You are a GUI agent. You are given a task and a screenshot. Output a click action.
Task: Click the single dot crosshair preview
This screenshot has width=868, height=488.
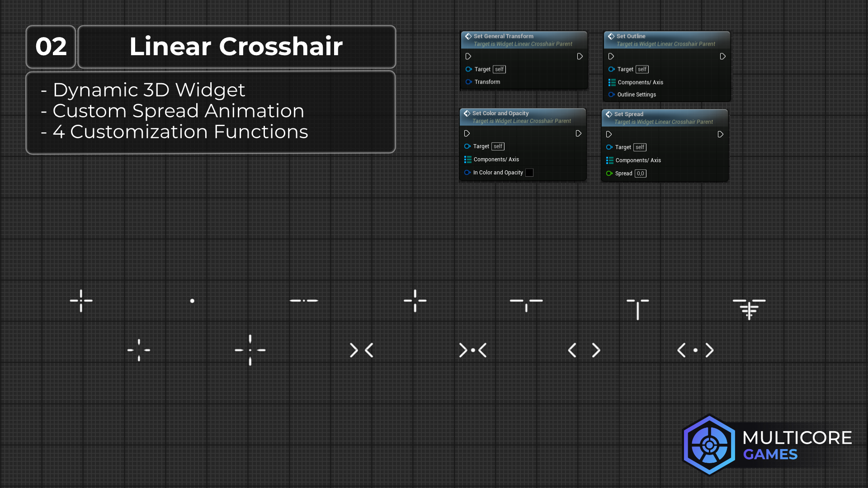(192, 301)
